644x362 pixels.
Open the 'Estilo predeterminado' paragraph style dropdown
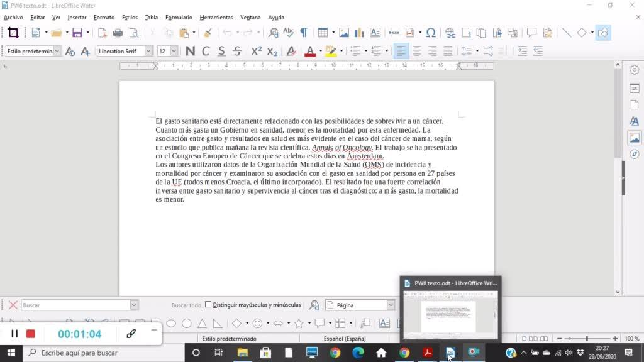57,51
